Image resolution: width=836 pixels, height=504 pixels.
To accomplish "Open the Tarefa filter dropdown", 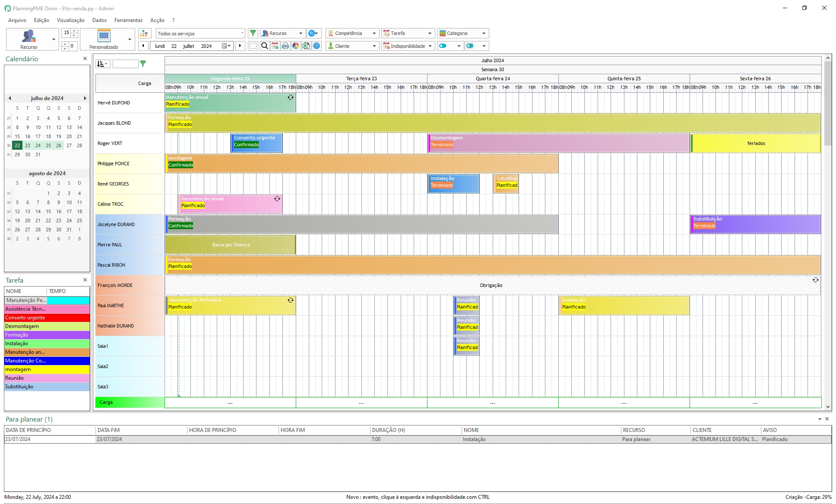I will coord(408,33).
